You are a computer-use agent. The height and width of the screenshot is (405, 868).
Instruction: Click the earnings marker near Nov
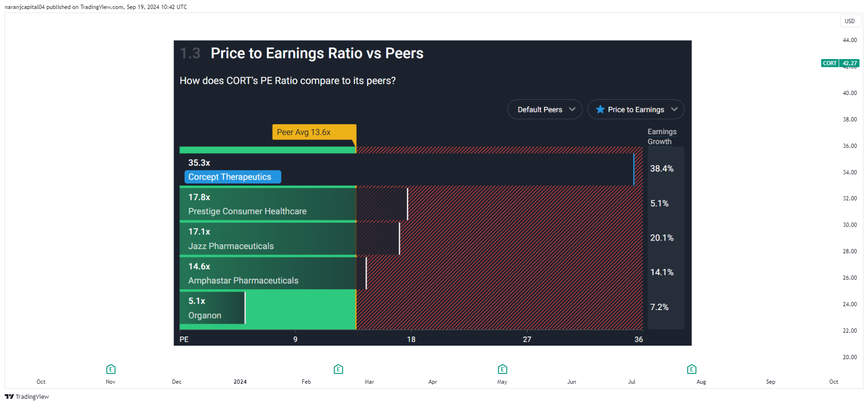point(111,369)
